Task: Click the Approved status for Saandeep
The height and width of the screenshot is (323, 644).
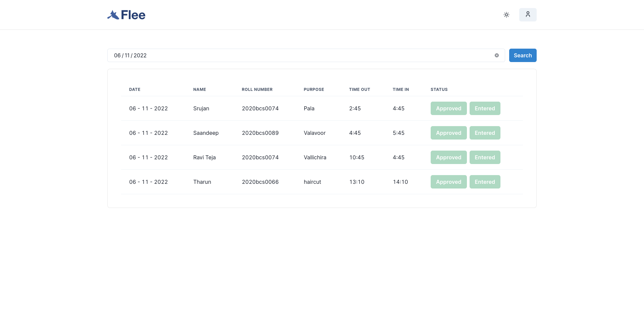Action: pos(449,133)
